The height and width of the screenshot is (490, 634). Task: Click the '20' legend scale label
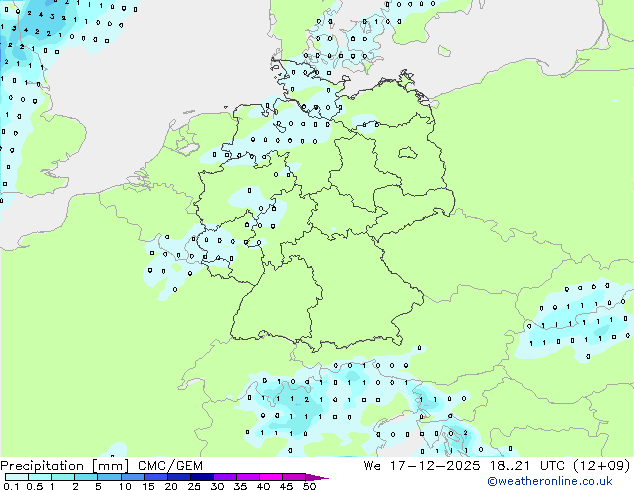(171, 486)
